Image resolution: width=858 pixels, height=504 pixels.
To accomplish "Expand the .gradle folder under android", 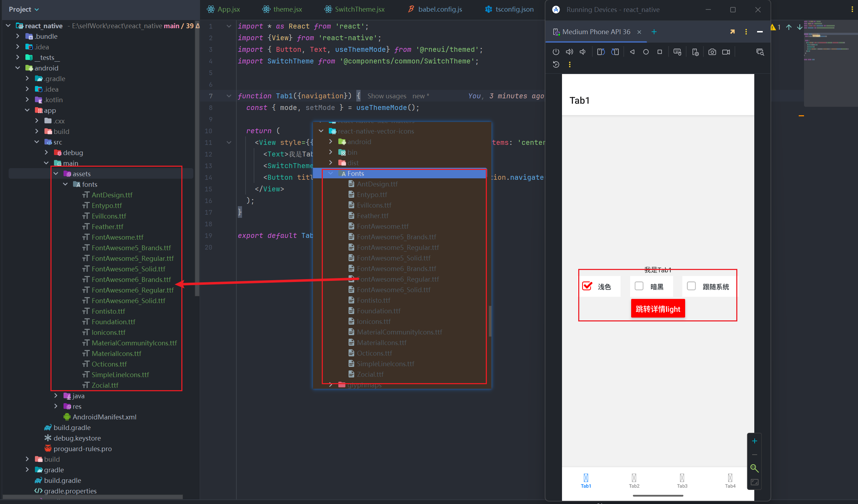I will click(x=27, y=79).
